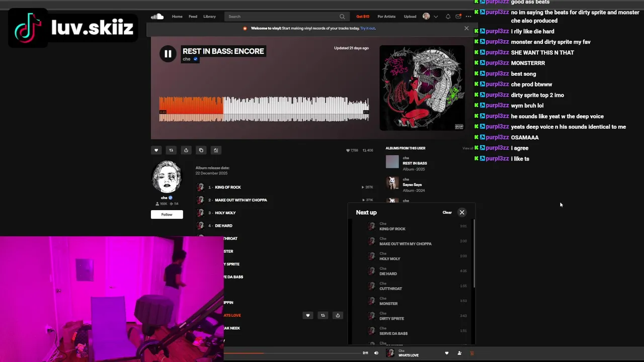This screenshot has width=644, height=362.
Task: Click the TikTok logo overlay
Action: pos(28,27)
